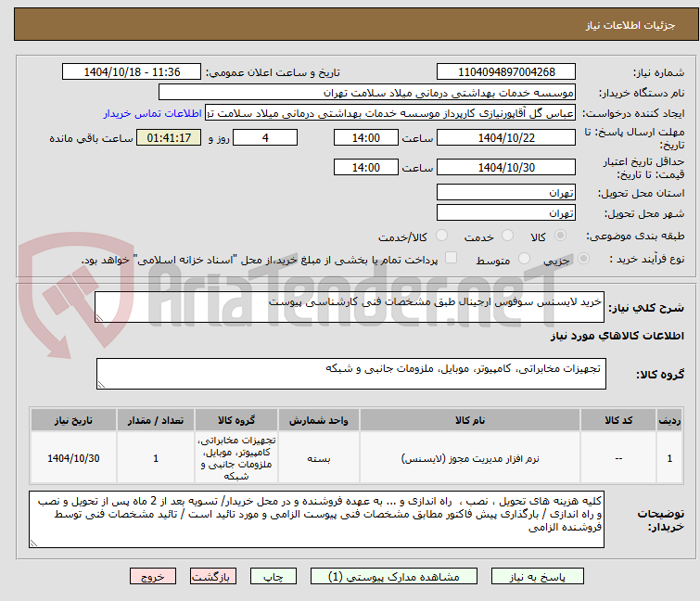Viewport: 700px width, 601px height.
Task: Click the گروه کالا table column header
Action: (236, 420)
